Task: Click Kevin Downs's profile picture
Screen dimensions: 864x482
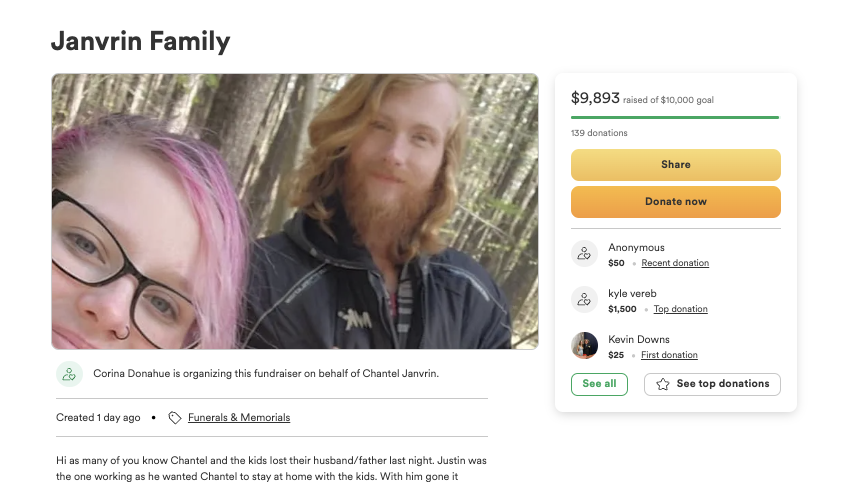Action: click(x=584, y=346)
